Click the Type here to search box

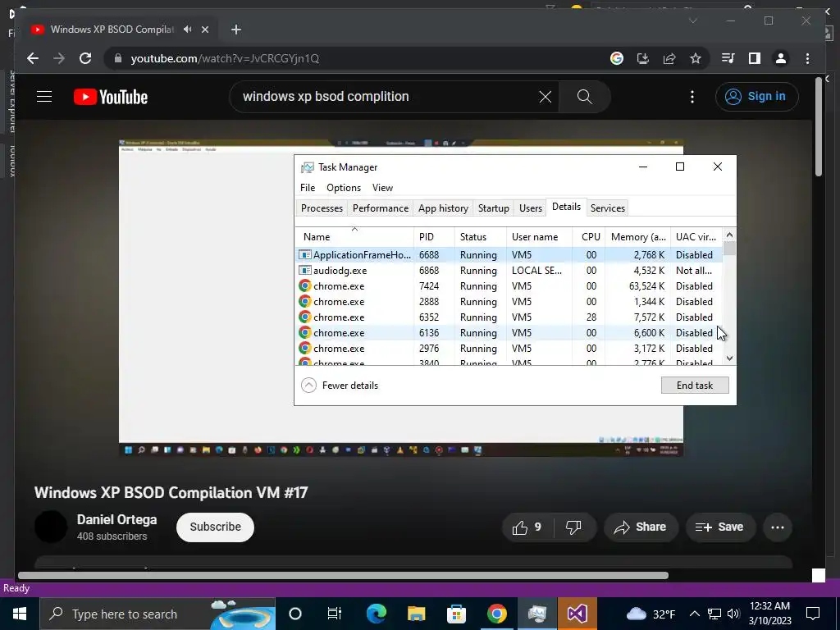coord(158,614)
